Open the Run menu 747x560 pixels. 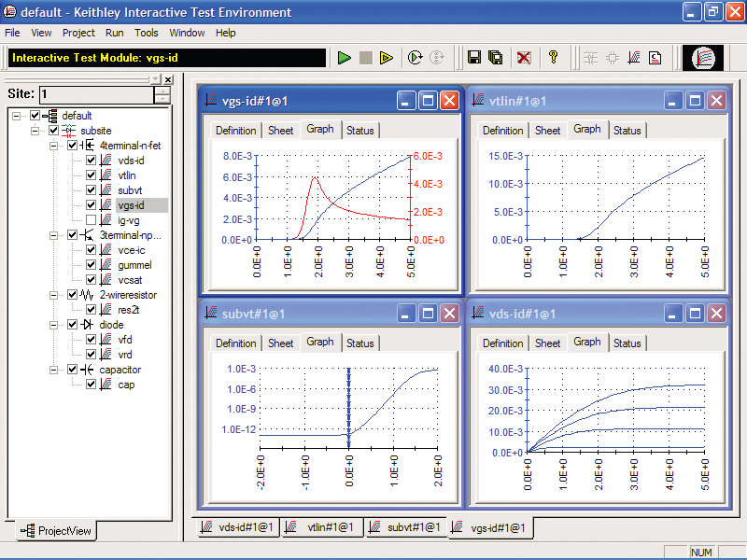pos(114,33)
